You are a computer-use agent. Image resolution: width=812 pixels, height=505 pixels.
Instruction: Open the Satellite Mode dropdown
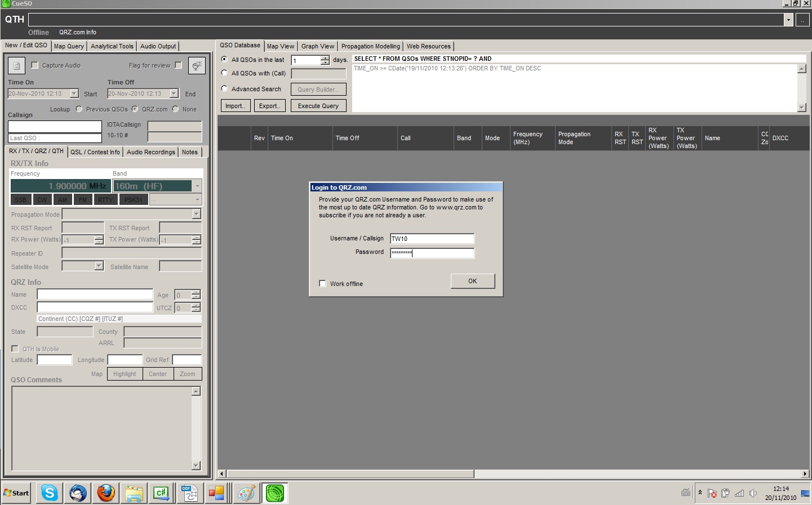pos(99,266)
